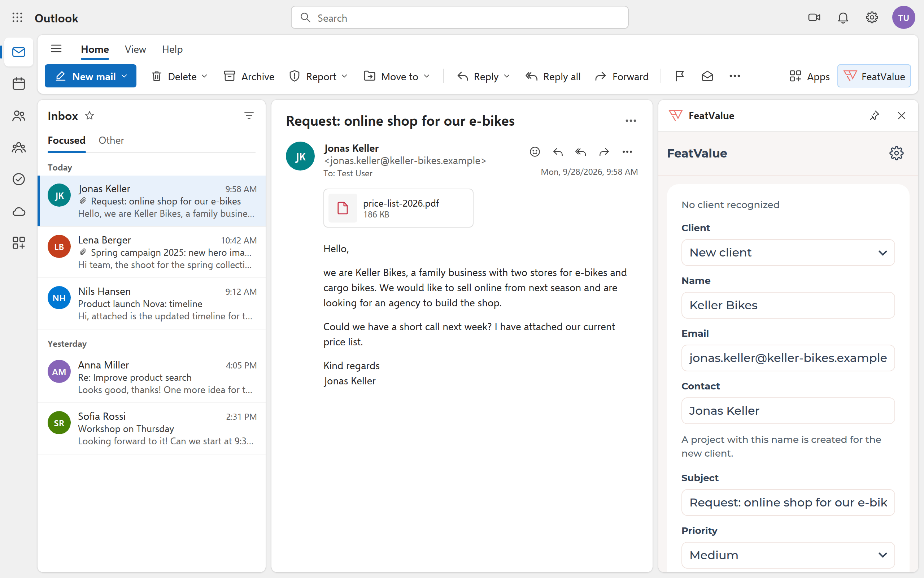This screenshot has height=578, width=924.
Task: Toggle the FeatValue add-in button in ribbon
Action: click(x=874, y=76)
